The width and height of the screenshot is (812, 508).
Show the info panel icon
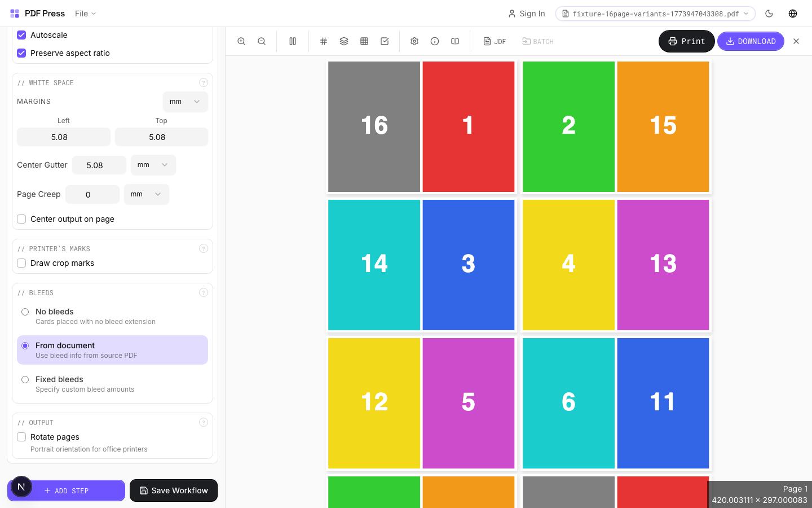(435, 41)
